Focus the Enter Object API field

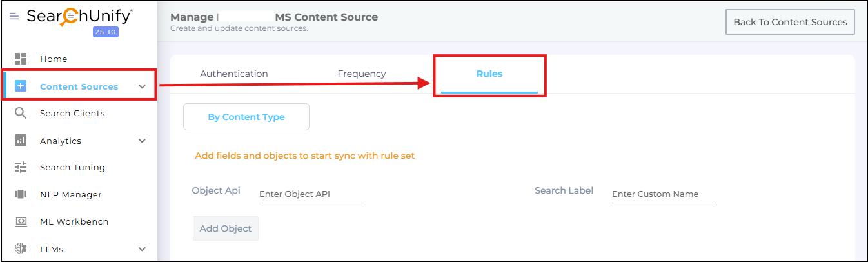(x=311, y=194)
